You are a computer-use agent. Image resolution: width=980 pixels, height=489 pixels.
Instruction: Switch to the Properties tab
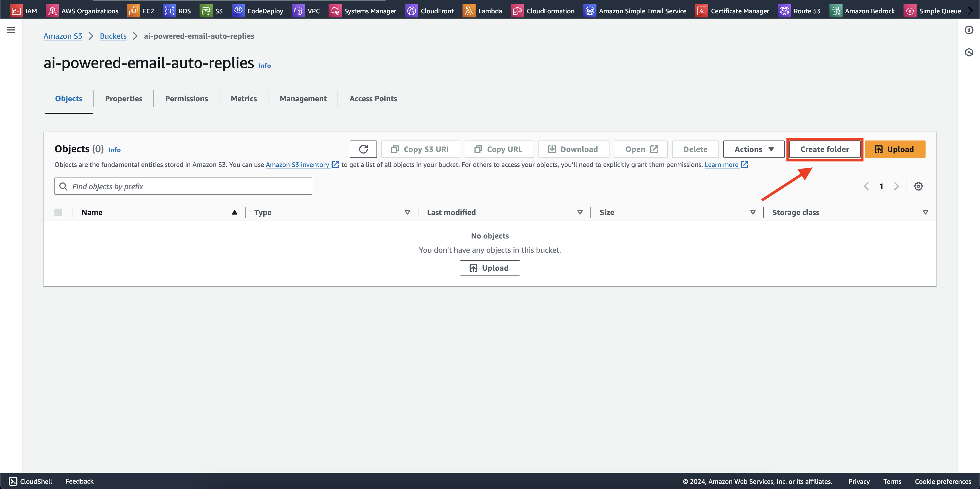[x=123, y=98]
